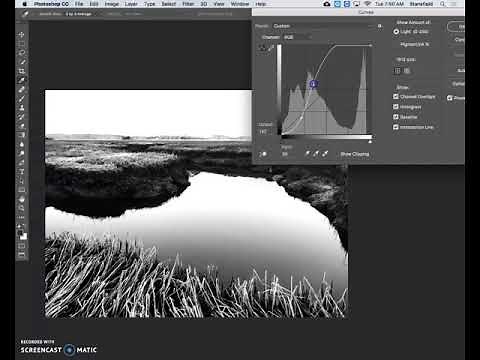The height and width of the screenshot is (360, 480).
Task: Enable Show Clipping in Curves
Action: (355, 154)
